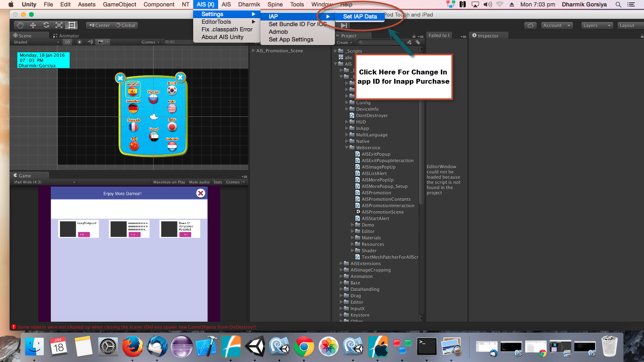Viewport: 644px width, 362px height.
Task: Open the Project Create dropdown
Action: [345, 42]
